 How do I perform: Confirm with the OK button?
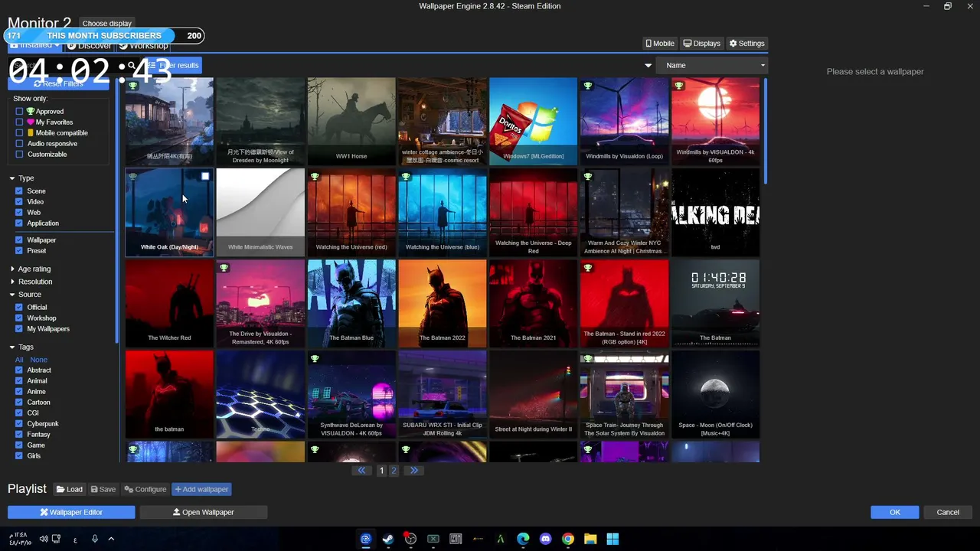pos(894,513)
